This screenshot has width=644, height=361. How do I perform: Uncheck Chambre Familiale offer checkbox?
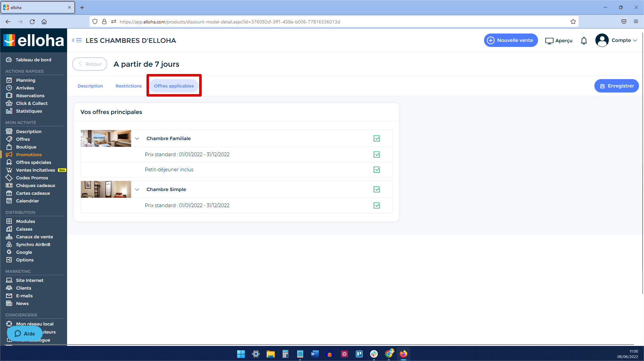click(x=377, y=138)
